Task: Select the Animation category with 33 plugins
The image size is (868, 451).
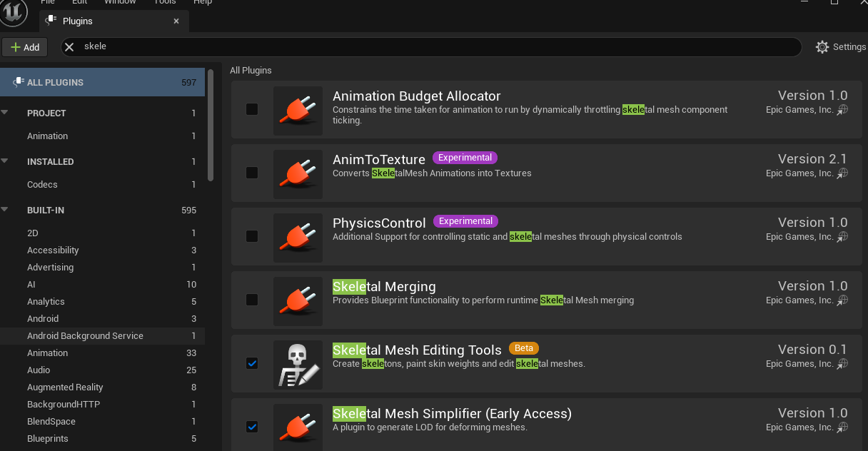Action: (102, 353)
